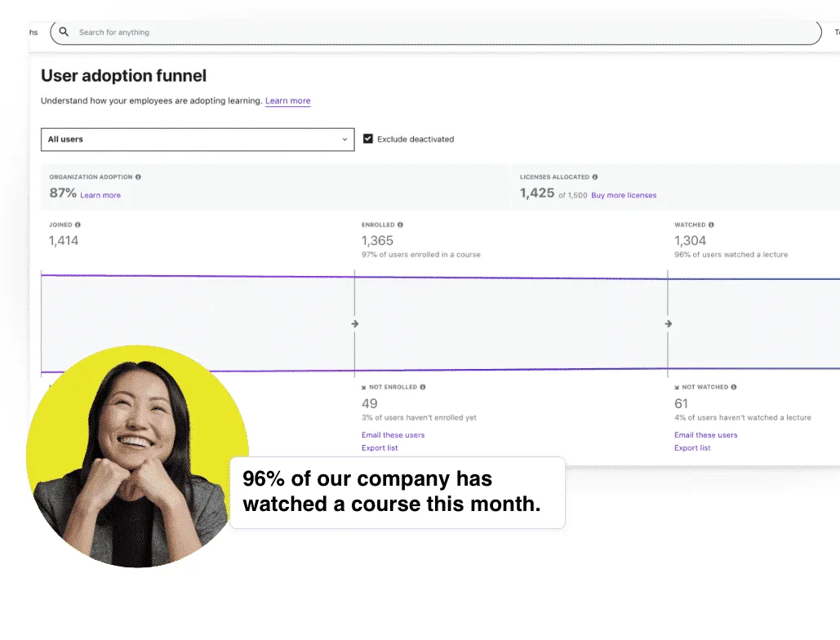840x640 pixels.
Task: Open the 'Learn more' link under the heading
Action: coord(287,100)
